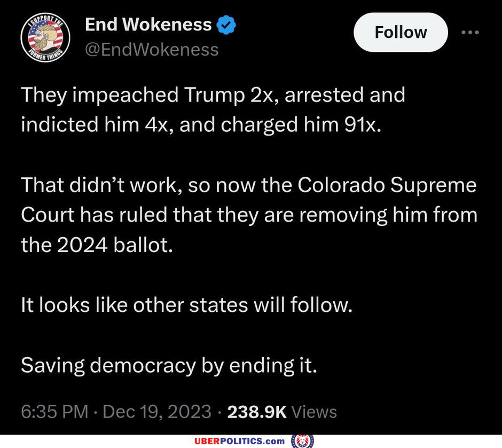Open the three-dot more options menu
This screenshot has width=502, height=448.
[470, 33]
